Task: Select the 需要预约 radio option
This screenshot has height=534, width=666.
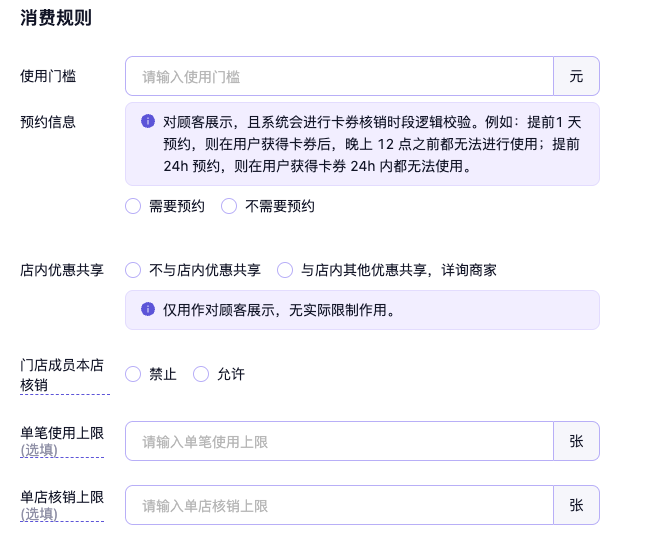Action: [x=133, y=206]
